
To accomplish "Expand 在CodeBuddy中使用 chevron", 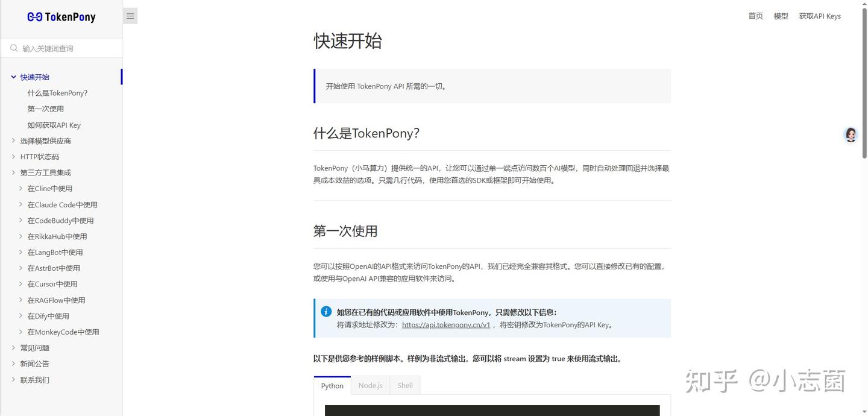I will pos(20,221).
